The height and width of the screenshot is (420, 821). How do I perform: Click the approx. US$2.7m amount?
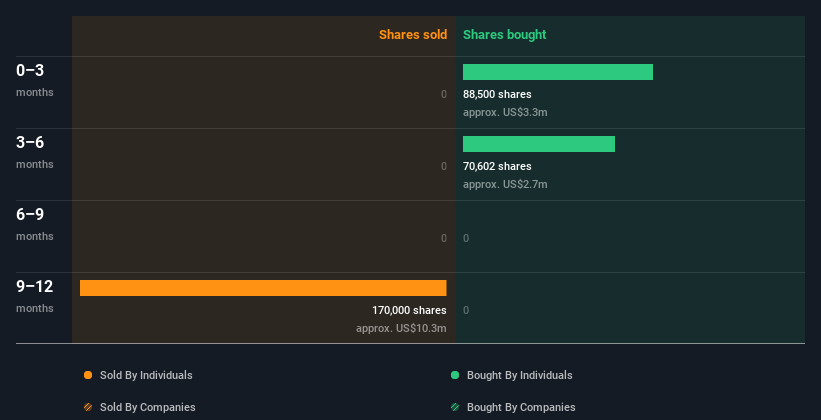tap(505, 184)
